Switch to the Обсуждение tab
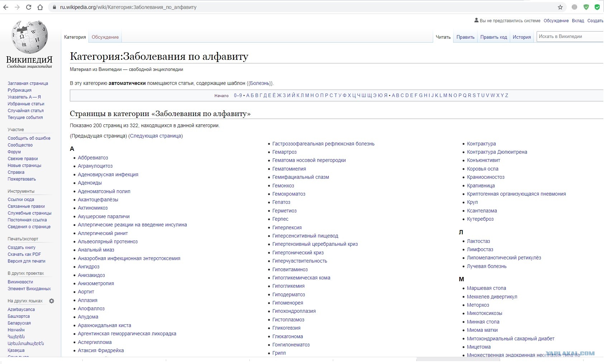 [x=105, y=37]
